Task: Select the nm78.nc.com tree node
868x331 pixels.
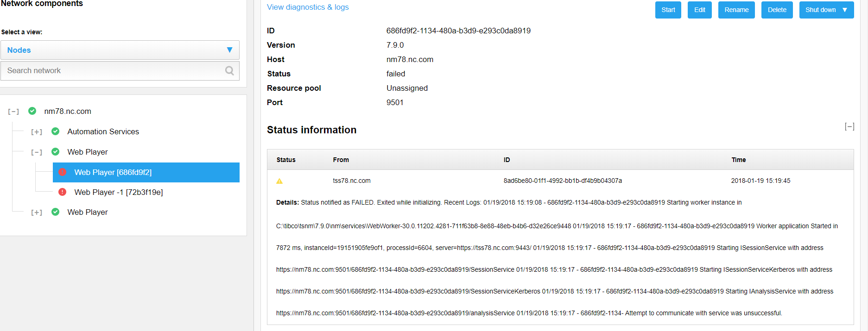Action: pos(68,111)
